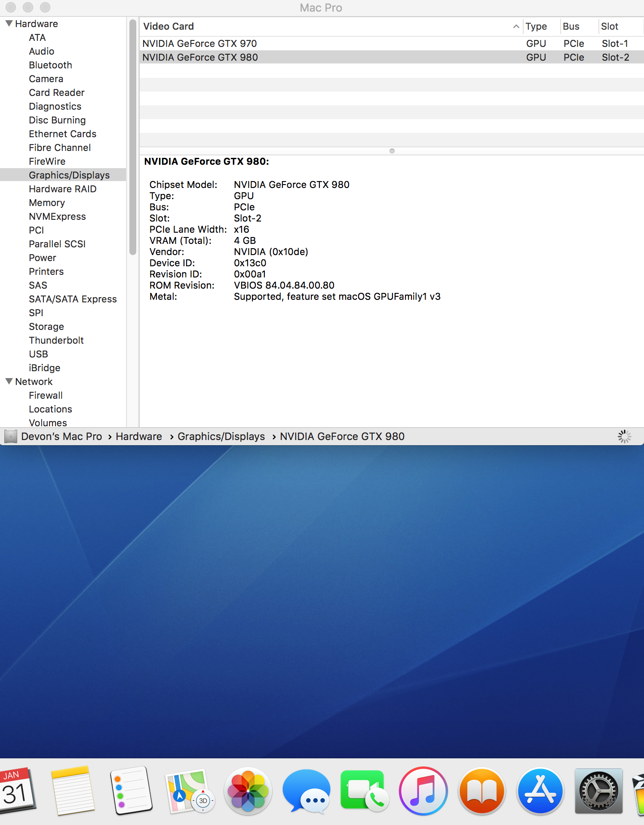
Task: Select Bluetooth in the sidebar
Action: (x=50, y=65)
